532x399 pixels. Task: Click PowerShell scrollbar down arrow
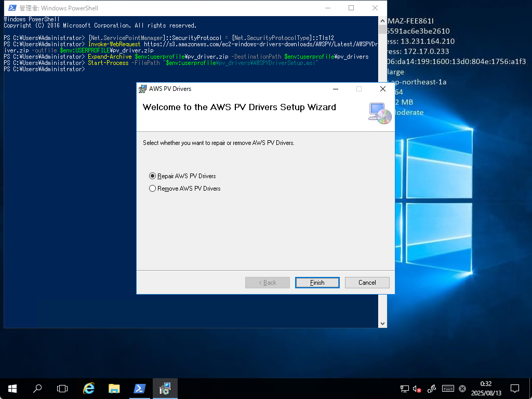(x=383, y=323)
